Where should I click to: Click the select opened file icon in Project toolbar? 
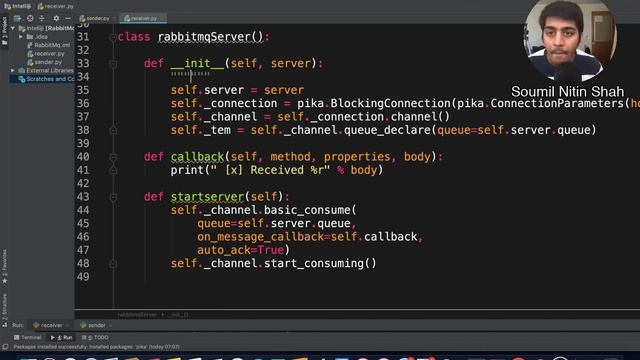coord(17,18)
